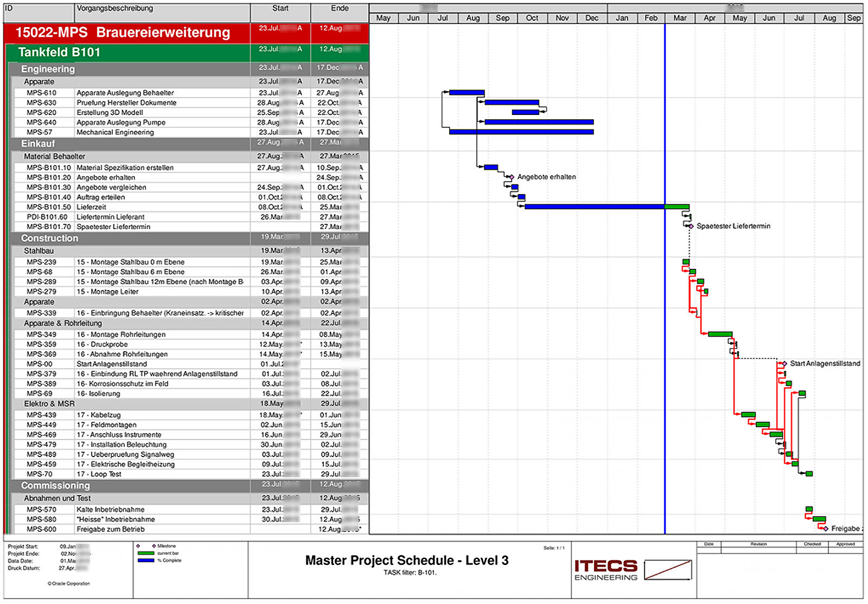868x604 pixels.
Task: Select the green Gantt bar for MPS-239 Montage Stahlbau
Action: [x=685, y=261]
